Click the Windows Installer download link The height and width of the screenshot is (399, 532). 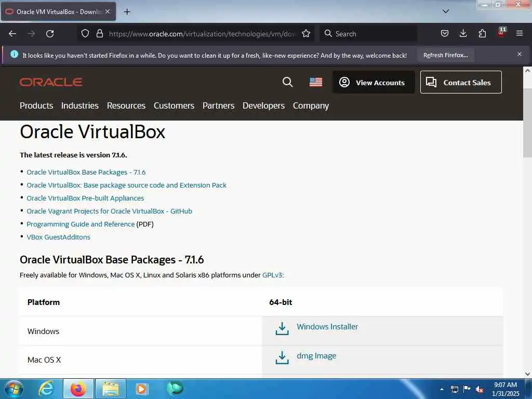(x=327, y=327)
